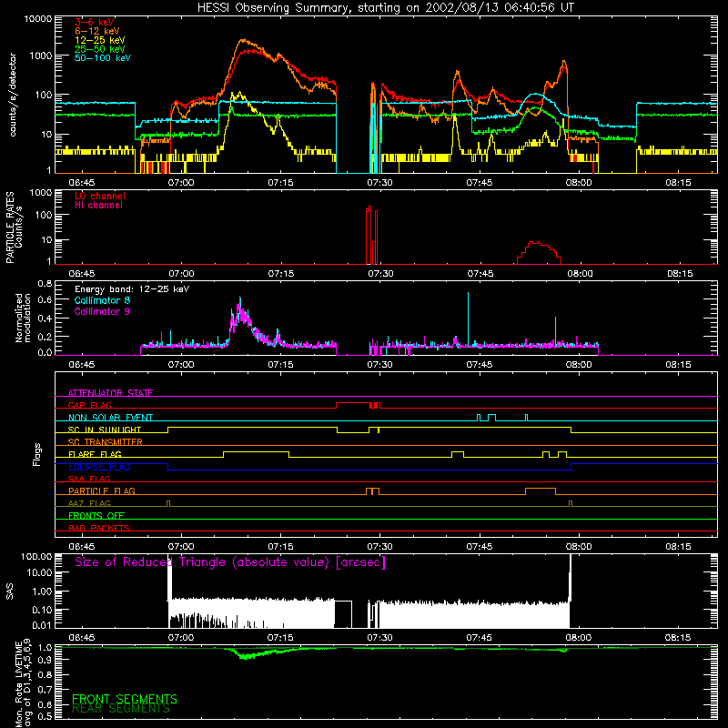Image resolution: width=728 pixels, height=728 pixels.
Task: Click the BAD_PACKETS flag label
Action: click(x=99, y=528)
